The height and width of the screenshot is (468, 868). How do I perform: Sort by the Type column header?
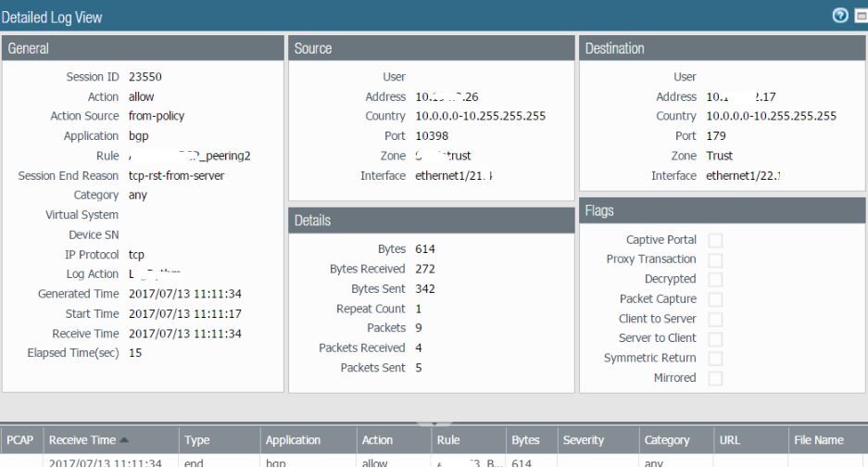click(x=196, y=441)
